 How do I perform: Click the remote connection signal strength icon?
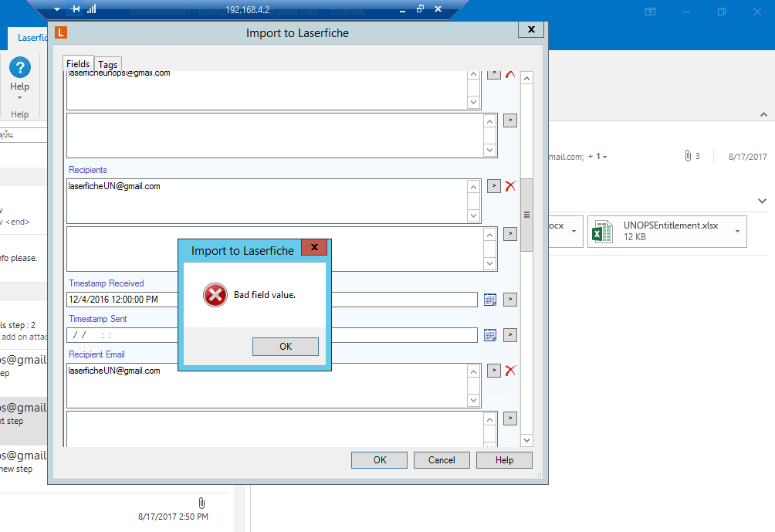[91, 9]
